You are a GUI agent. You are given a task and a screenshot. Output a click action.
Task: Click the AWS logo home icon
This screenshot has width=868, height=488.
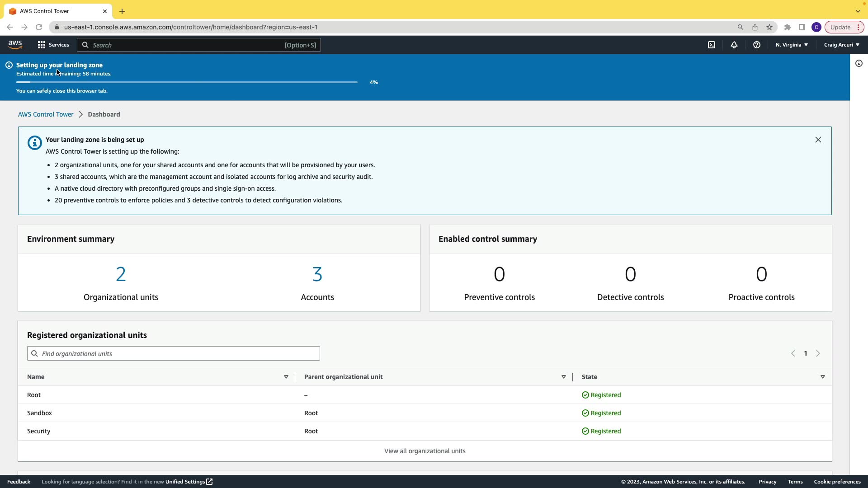pyautogui.click(x=15, y=45)
